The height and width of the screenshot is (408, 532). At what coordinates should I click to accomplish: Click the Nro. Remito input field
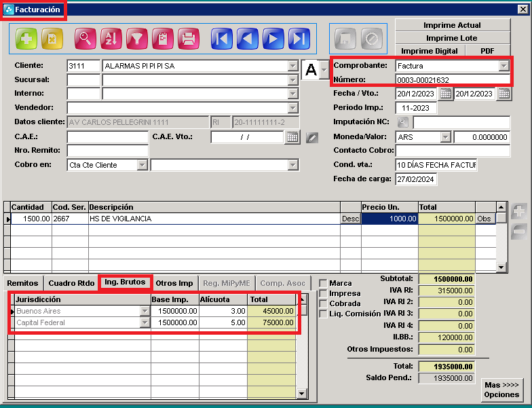point(107,151)
